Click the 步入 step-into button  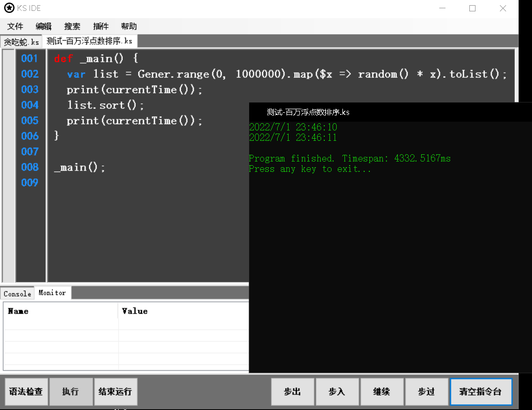[x=337, y=392]
